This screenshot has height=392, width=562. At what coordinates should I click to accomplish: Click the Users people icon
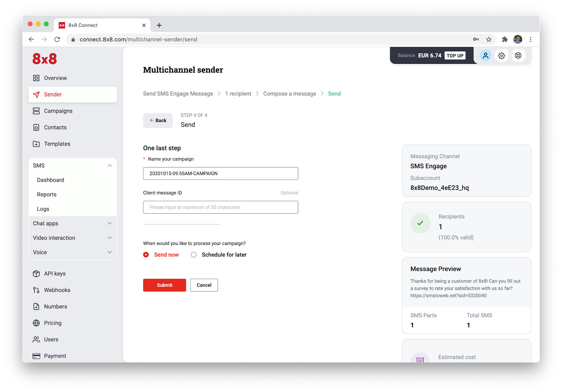(36, 340)
